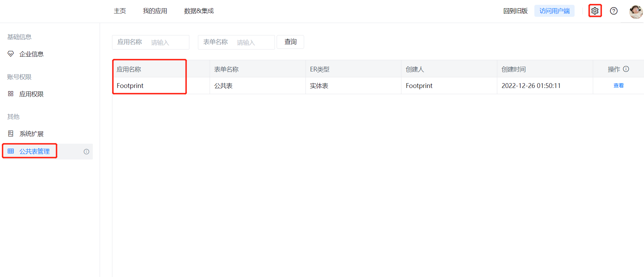Click info icon beside 公共表管理

(86, 152)
